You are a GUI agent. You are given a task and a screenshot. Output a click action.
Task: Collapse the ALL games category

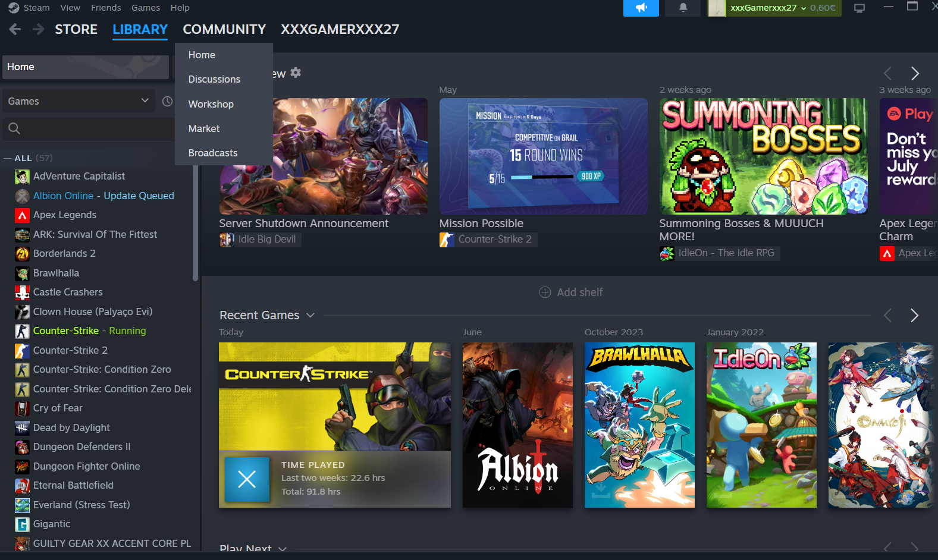pos(8,158)
